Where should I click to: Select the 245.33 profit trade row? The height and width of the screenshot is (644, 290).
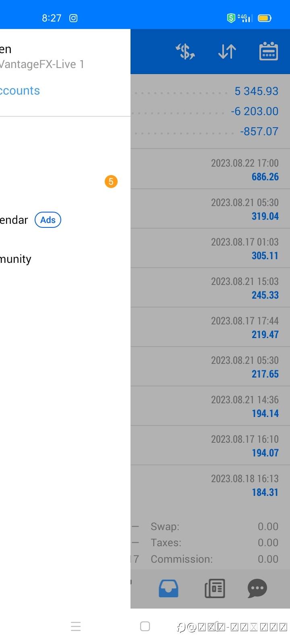coord(210,288)
